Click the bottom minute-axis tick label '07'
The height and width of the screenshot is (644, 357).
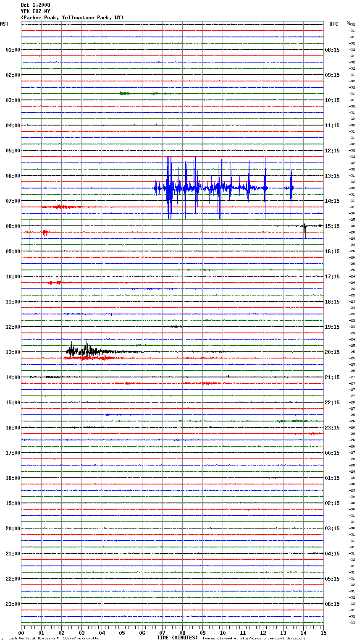pyautogui.click(x=162, y=633)
